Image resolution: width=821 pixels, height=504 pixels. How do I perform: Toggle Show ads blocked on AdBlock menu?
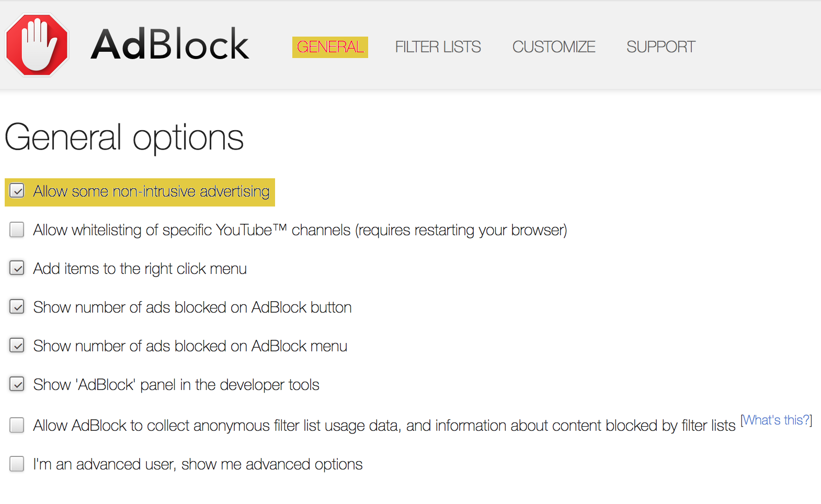(x=17, y=346)
